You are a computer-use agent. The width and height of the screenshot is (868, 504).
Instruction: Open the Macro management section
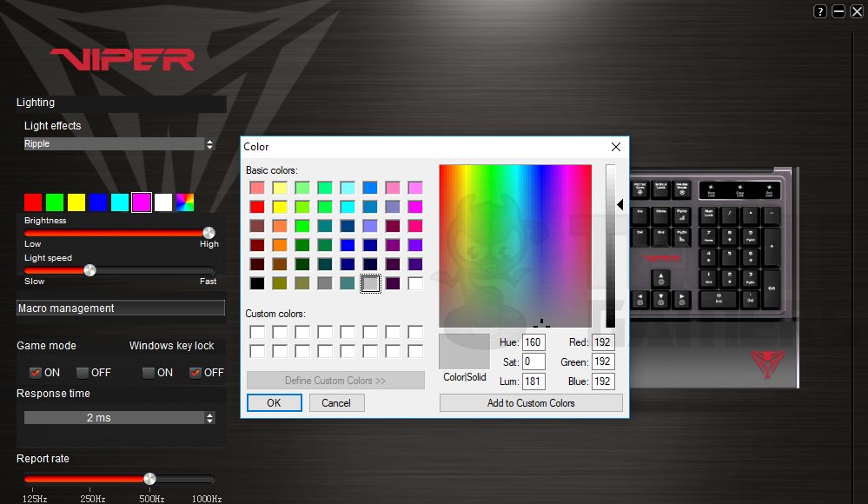coord(121,308)
